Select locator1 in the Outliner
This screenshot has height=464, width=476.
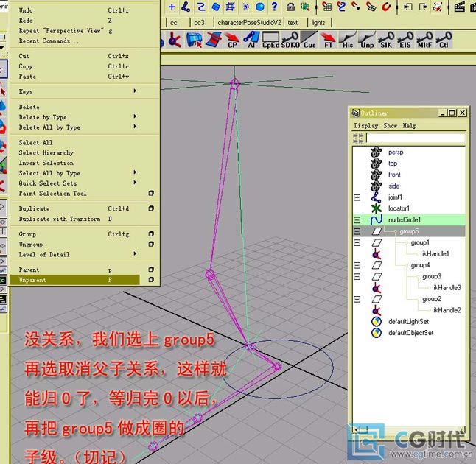[399, 208]
